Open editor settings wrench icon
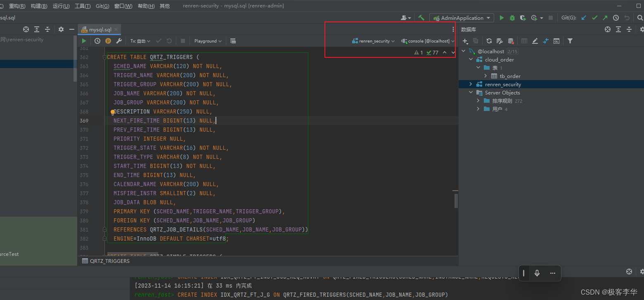The width and height of the screenshot is (644, 300). coord(119,41)
